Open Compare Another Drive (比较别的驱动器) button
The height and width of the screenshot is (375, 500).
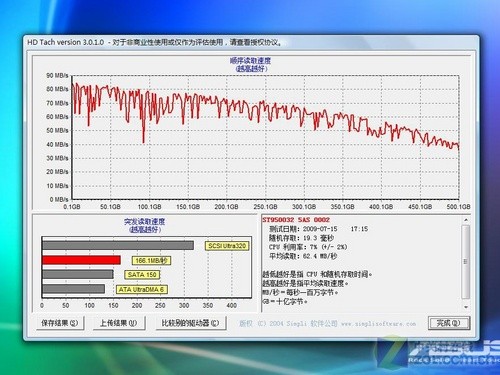[190, 323]
